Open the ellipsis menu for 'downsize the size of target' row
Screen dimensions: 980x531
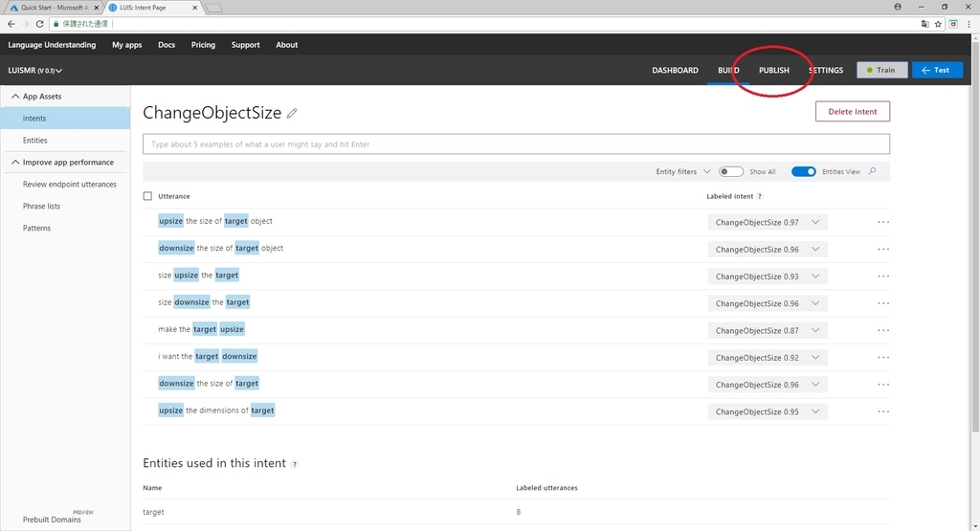tap(883, 385)
